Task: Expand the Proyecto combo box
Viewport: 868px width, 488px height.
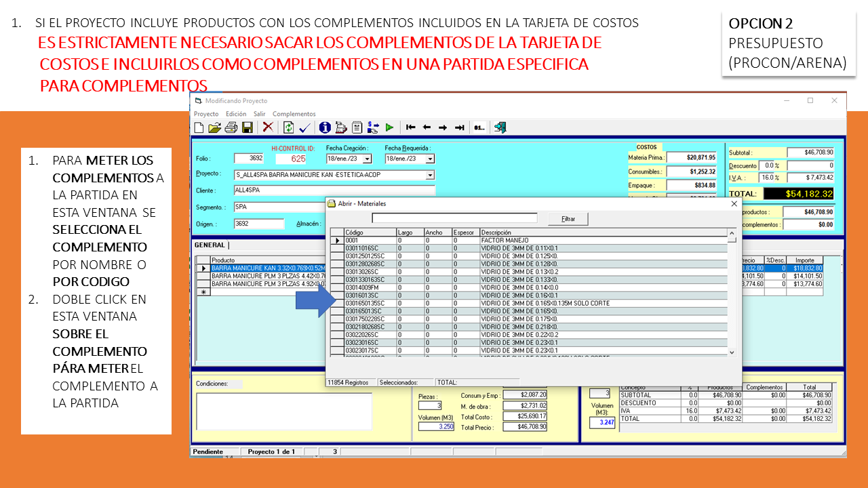Action: [x=430, y=175]
